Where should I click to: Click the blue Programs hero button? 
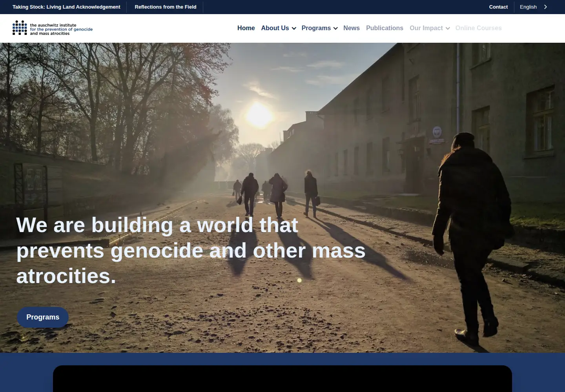point(43,317)
